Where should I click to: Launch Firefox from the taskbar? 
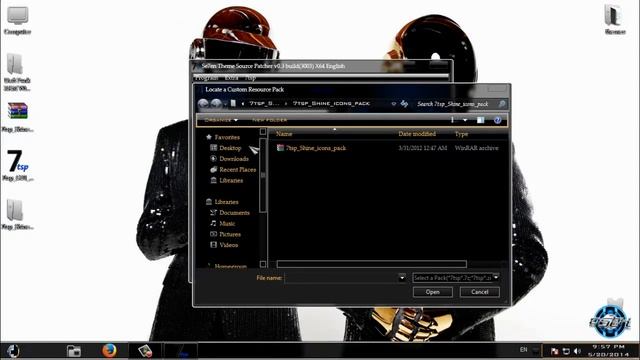coord(109,351)
